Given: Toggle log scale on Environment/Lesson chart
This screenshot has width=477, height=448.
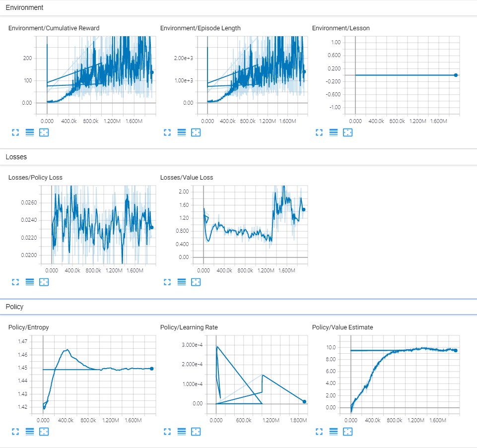Looking at the screenshot, I should click(x=334, y=132).
